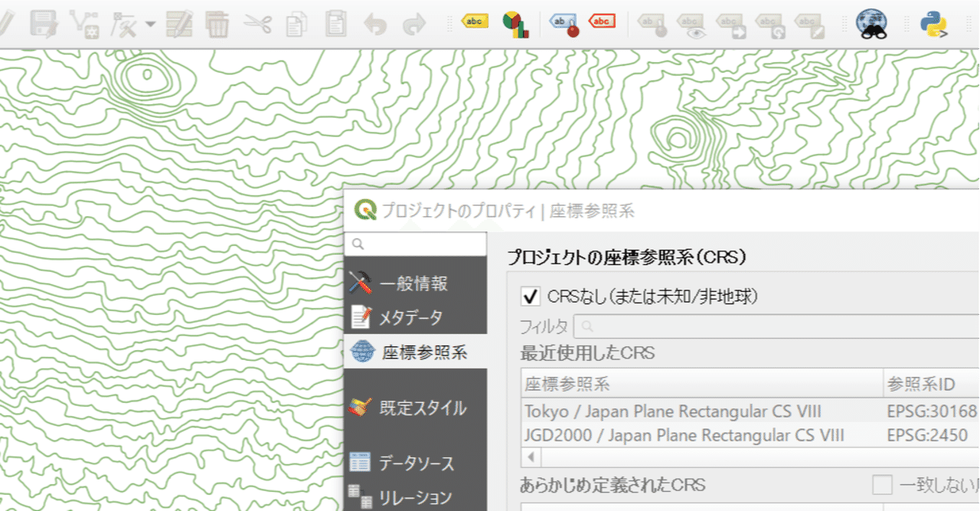The height and width of the screenshot is (511, 980).
Task: Click the Delete Selected trash can icon
Action: [x=217, y=24]
